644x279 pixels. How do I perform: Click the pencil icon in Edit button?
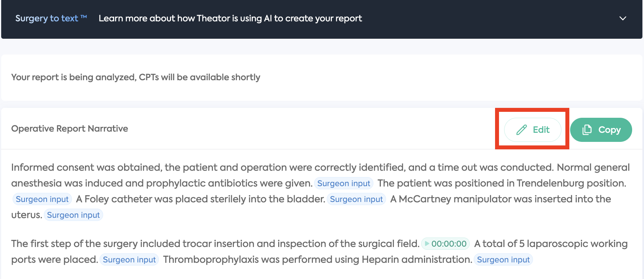522,130
